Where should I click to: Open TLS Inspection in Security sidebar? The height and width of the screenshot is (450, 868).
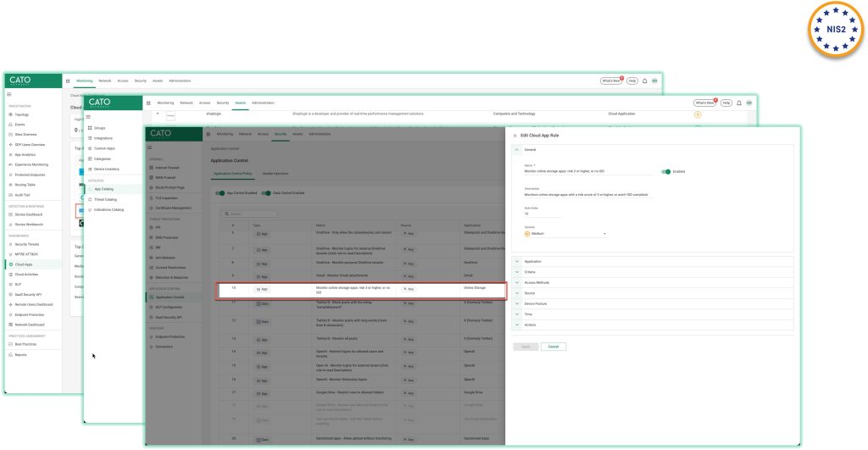pos(152,198)
